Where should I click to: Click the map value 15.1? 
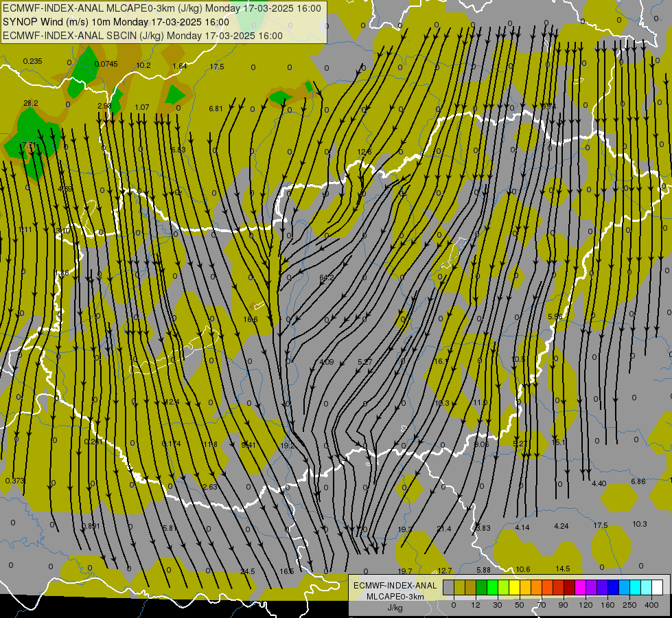click(x=559, y=442)
